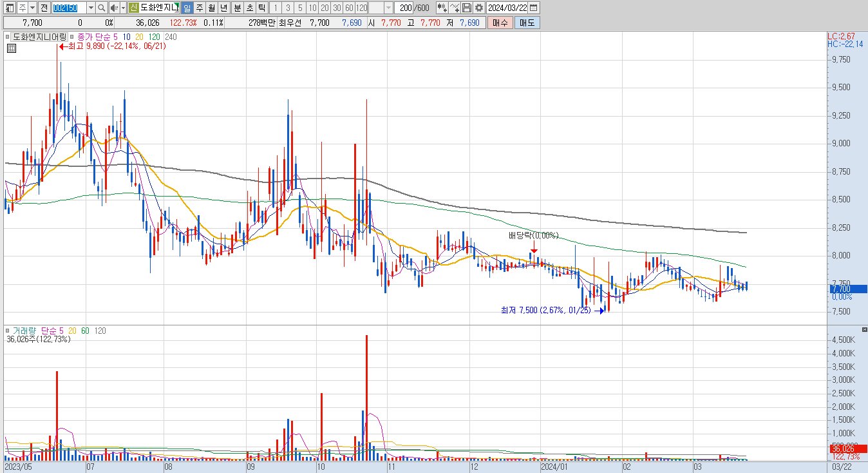
Task: Click the gray 240 moving average legend
Action: tap(171, 37)
